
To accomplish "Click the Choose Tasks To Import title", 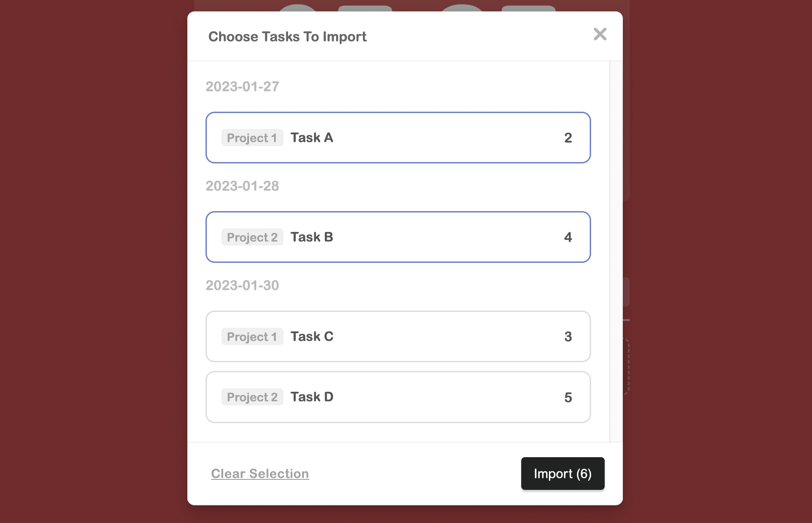I will click(287, 36).
